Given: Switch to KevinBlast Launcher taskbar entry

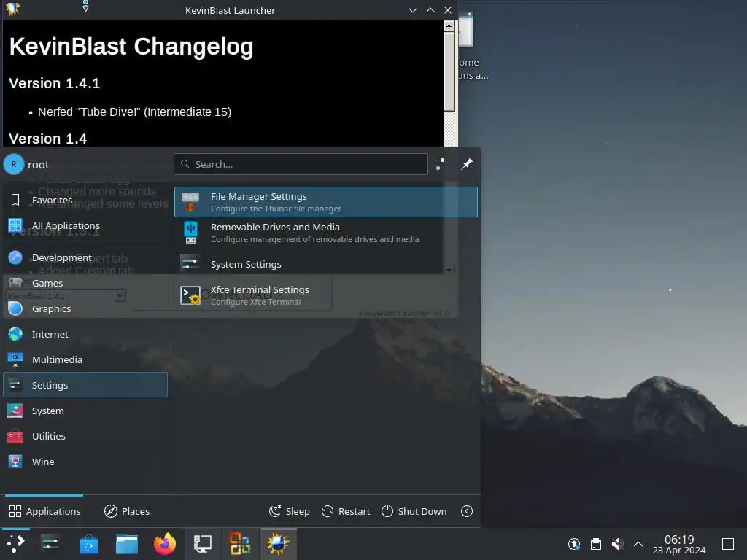Looking at the screenshot, I should (278, 544).
